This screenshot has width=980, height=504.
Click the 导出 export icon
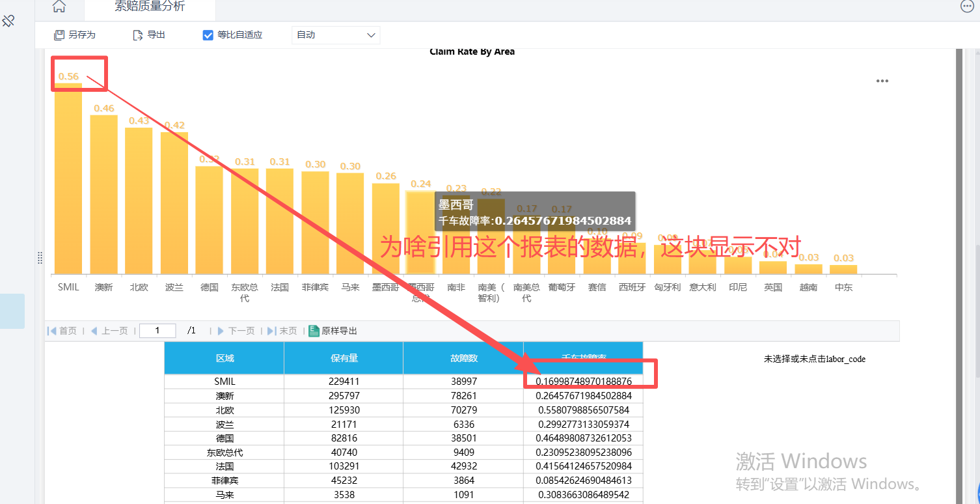point(138,35)
